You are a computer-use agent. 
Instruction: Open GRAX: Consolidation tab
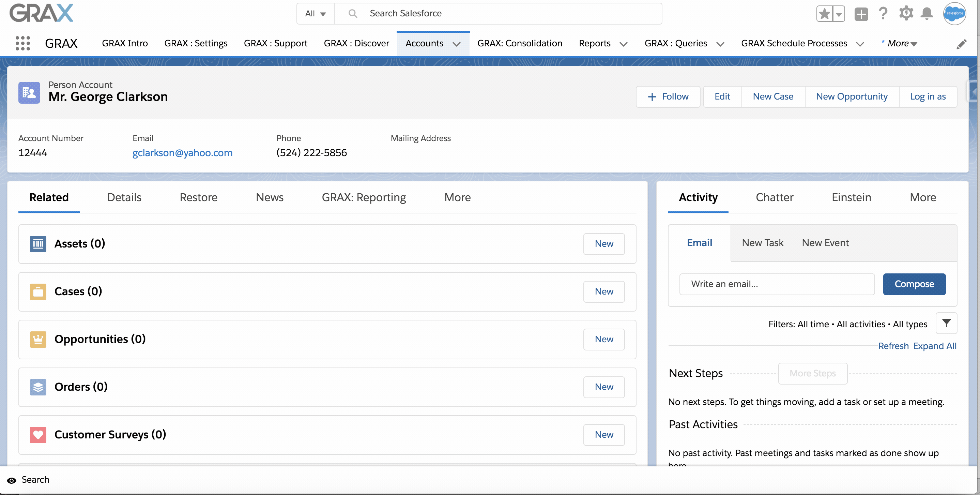[520, 43]
